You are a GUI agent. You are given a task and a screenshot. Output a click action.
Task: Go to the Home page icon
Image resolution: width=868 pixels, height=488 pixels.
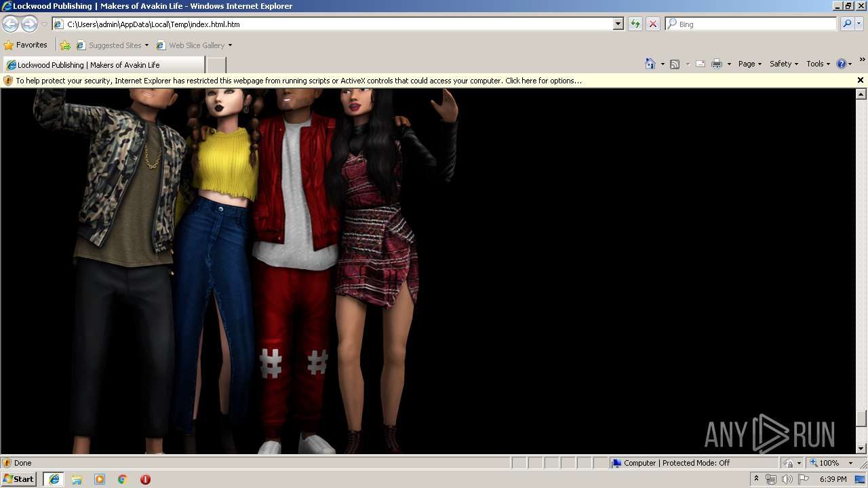click(650, 64)
